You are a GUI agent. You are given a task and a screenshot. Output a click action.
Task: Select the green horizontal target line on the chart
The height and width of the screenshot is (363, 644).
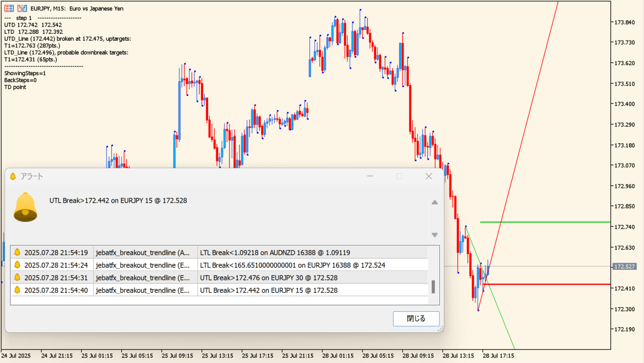click(x=545, y=222)
